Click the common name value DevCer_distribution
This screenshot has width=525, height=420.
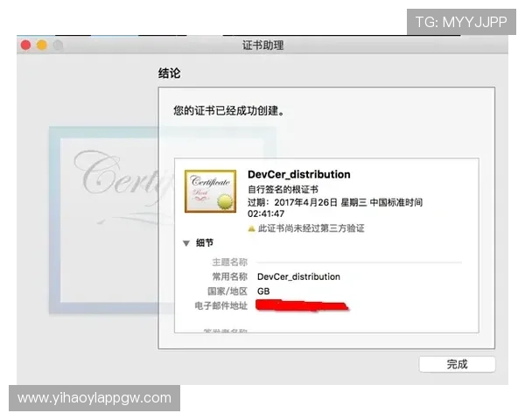click(x=298, y=276)
